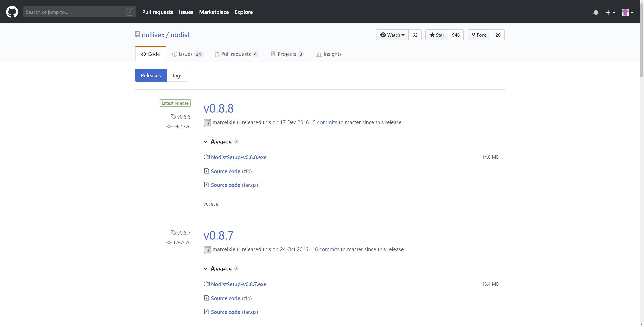Open marcelklehr profile on v0.8.8 release
This screenshot has height=327, width=644.
(x=226, y=122)
